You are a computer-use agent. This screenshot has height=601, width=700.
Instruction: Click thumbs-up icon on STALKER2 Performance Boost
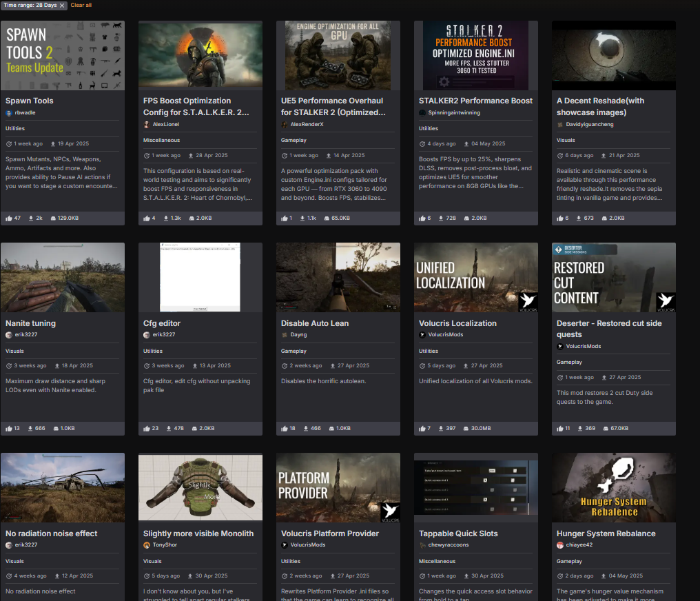coord(422,218)
